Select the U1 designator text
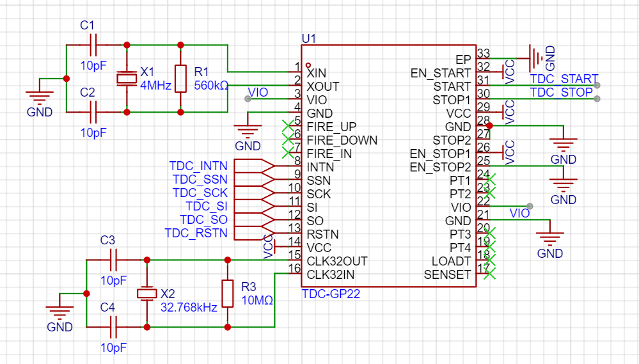Image resolution: width=639 pixels, height=364 pixels. click(308, 39)
